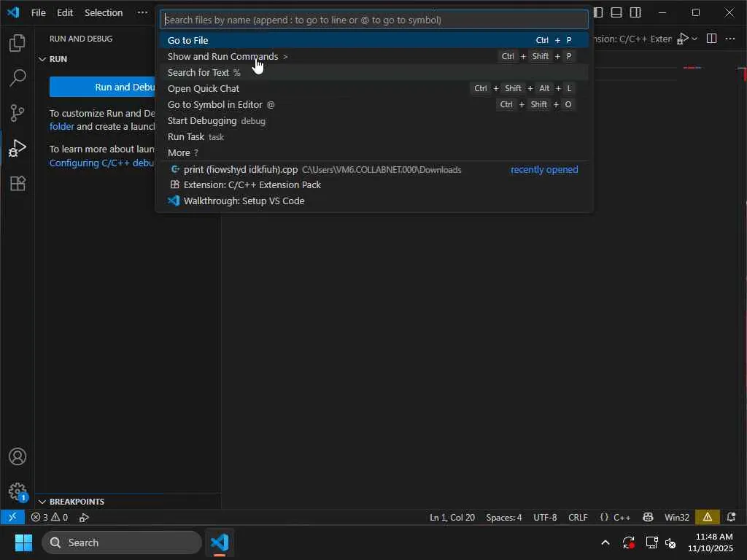The image size is (747, 560).
Task: Show hidden tray icons chevron
Action: [605, 542]
